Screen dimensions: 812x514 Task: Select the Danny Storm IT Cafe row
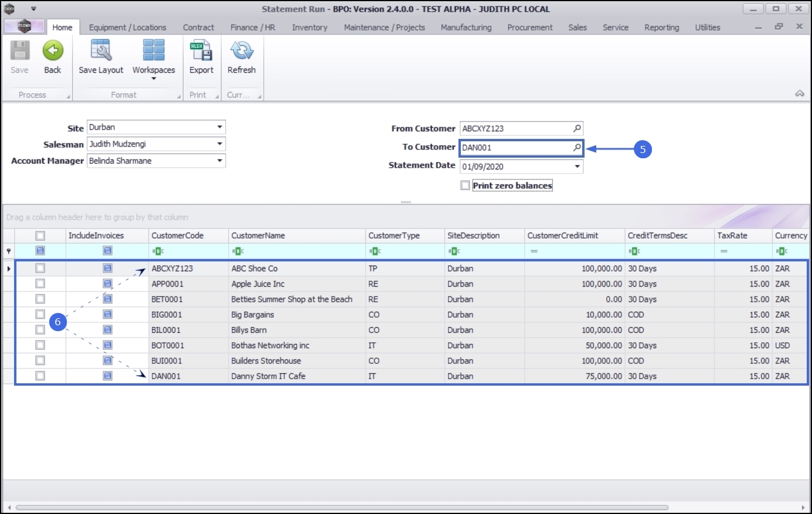(x=268, y=376)
